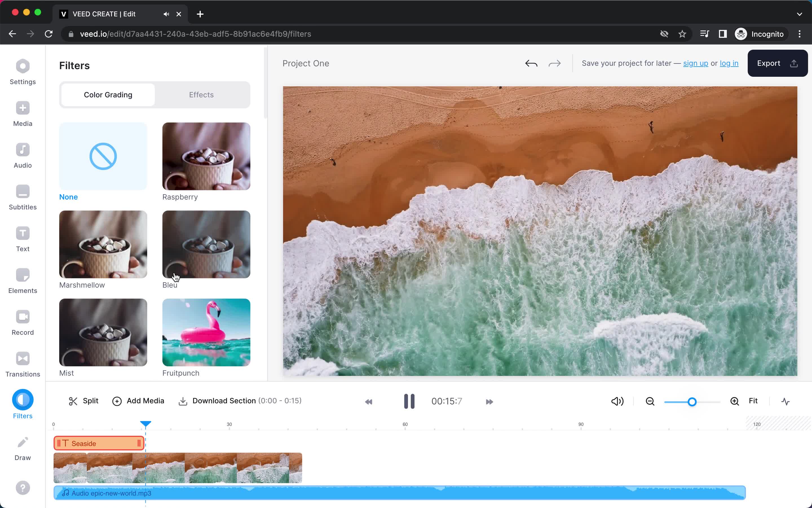
Task: Zoom in the timeline
Action: pyautogui.click(x=734, y=401)
